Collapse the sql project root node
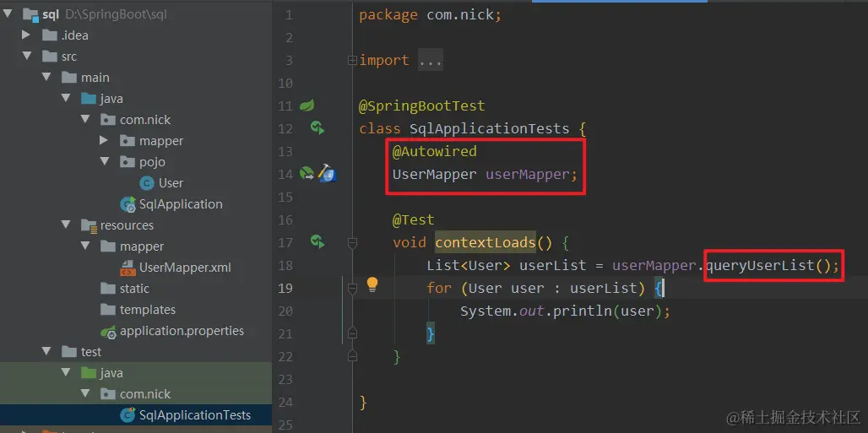 8,14
